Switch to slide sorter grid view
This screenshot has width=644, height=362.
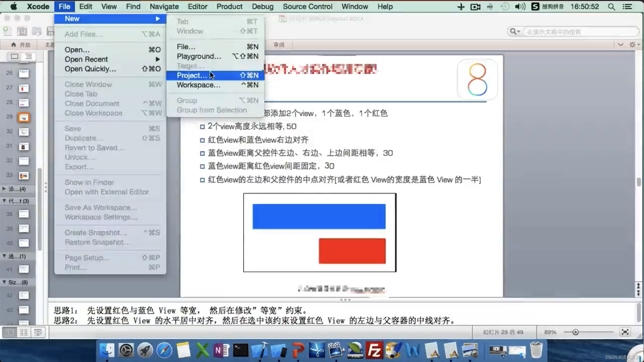point(24,332)
